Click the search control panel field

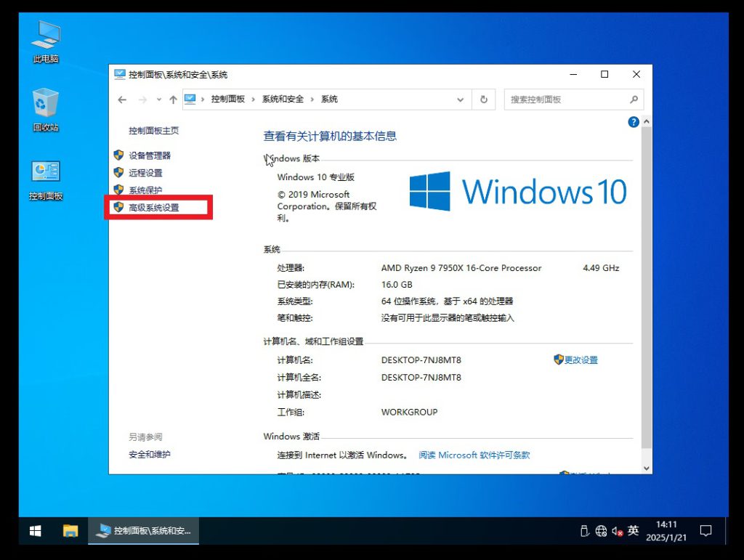coord(567,100)
